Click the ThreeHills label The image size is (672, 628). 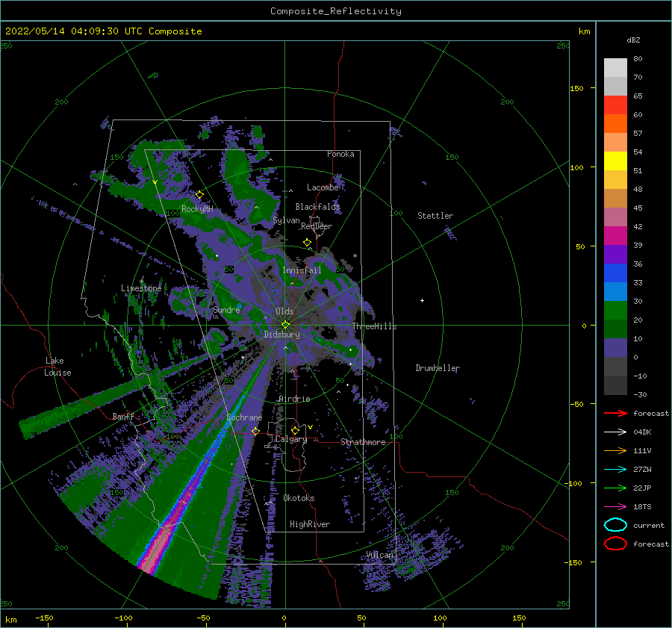(x=374, y=326)
